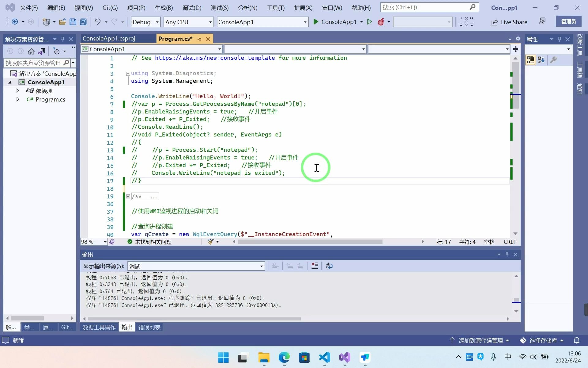Expand the 依赖项 tree node
The width and height of the screenshot is (588, 368).
pyautogui.click(x=18, y=91)
